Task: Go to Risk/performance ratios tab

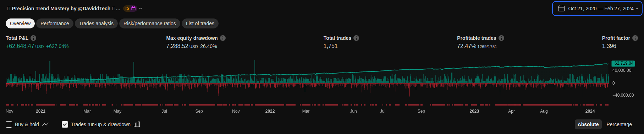Action: click(x=150, y=23)
